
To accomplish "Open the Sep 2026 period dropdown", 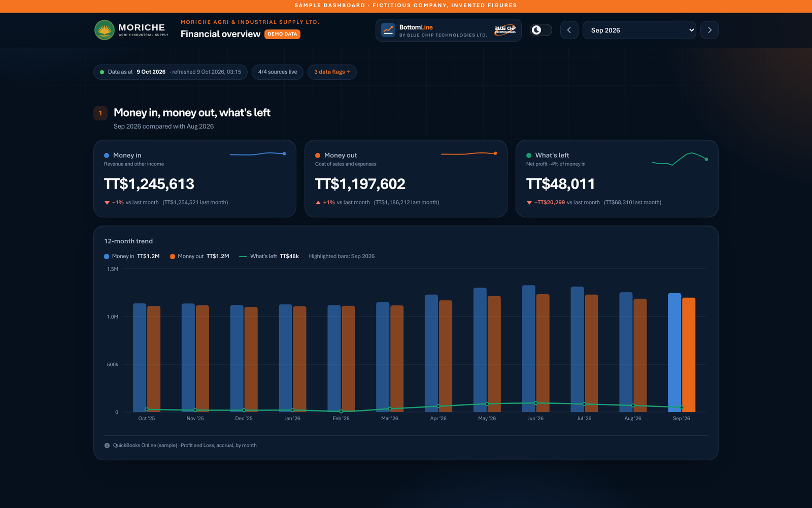I will [639, 30].
